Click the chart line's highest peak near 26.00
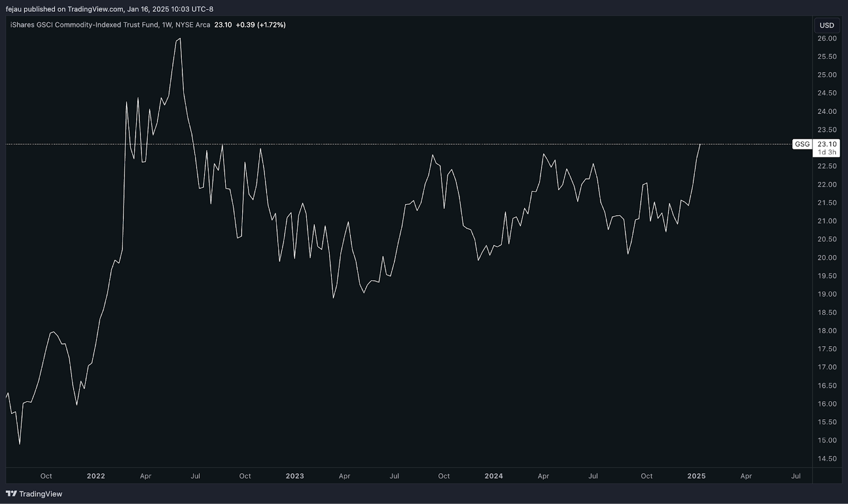 [x=180, y=39]
